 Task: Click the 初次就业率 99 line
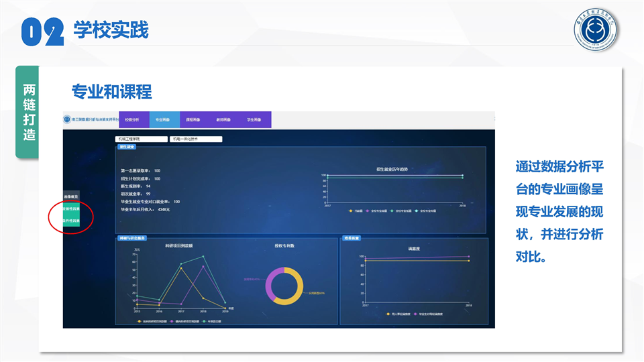(136, 194)
